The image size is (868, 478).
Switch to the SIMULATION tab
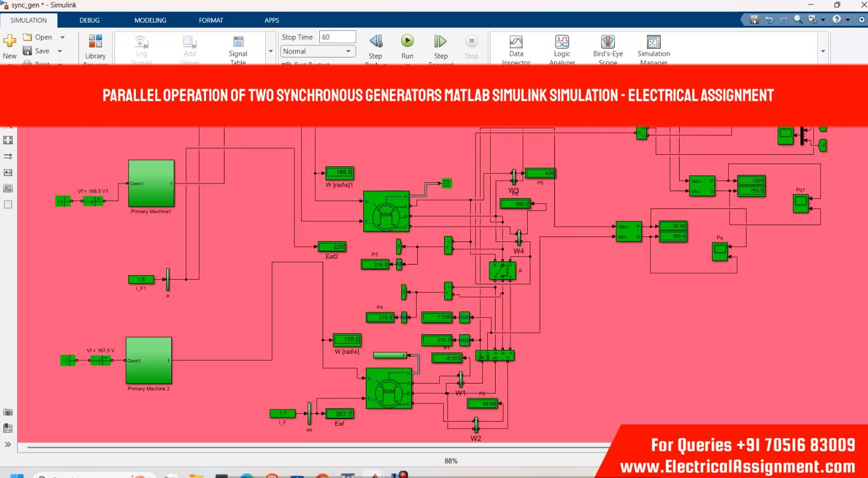pos(29,20)
